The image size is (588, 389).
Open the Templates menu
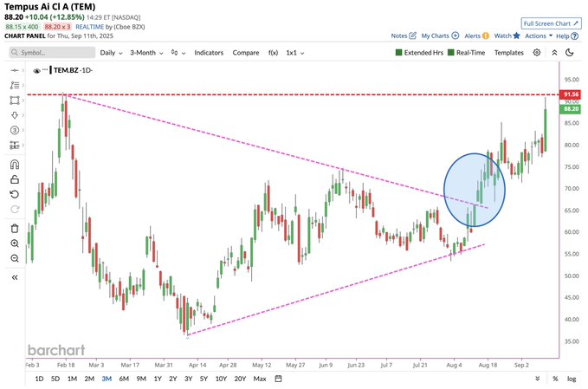tap(508, 53)
